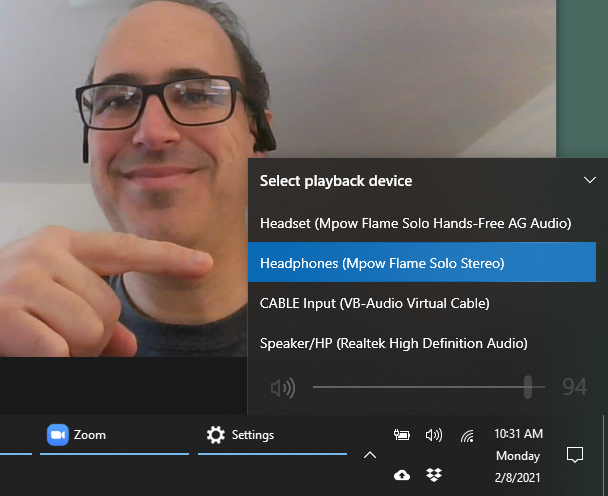Switch to Speaker/HP (Realtek High Definition Audio)
The image size is (608, 496).
coord(422,343)
